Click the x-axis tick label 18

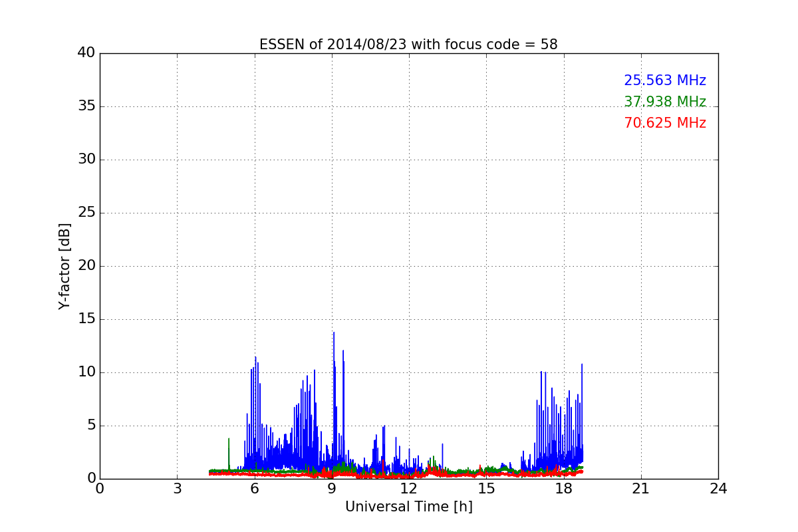564,488
